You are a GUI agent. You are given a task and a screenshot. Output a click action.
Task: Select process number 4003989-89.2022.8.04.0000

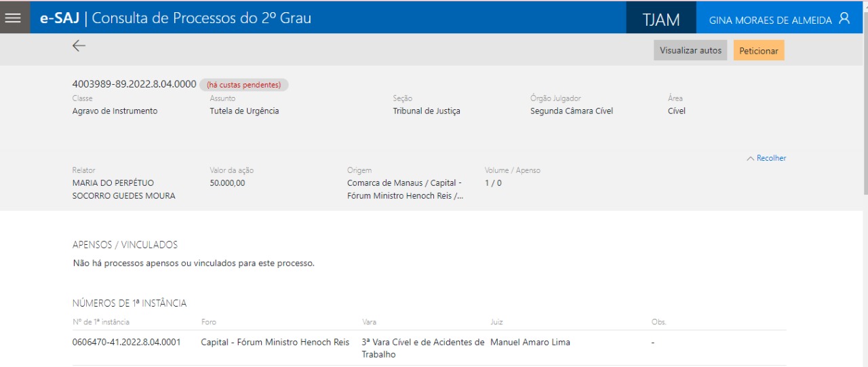pyautogui.click(x=134, y=84)
